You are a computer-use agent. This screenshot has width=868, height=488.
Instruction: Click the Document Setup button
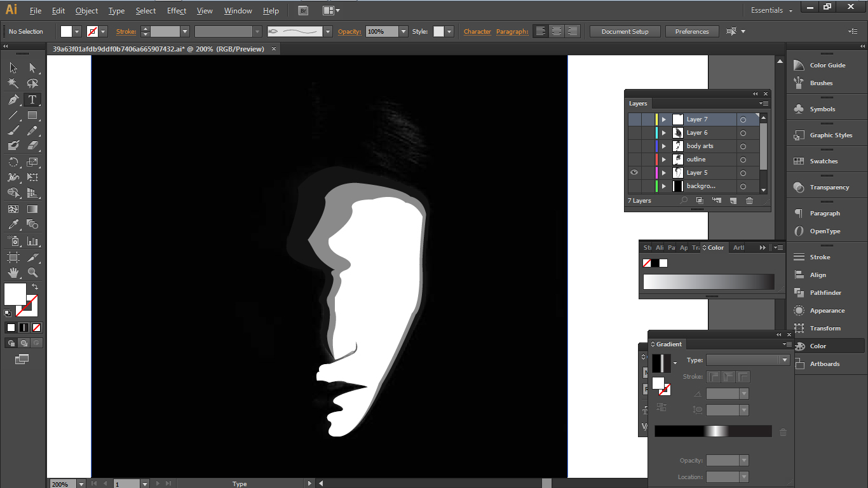(x=625, y=31)
